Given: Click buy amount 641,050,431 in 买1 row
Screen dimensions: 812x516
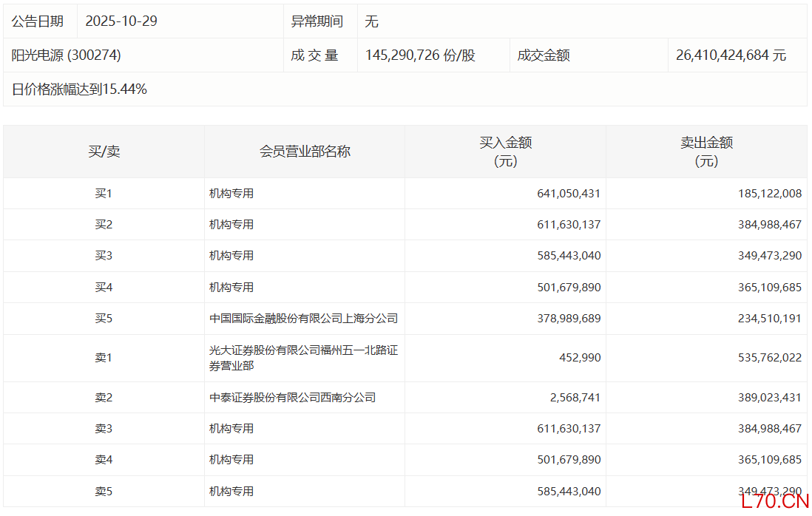Looking at the screenshot, I should click(x=569, y=194).
